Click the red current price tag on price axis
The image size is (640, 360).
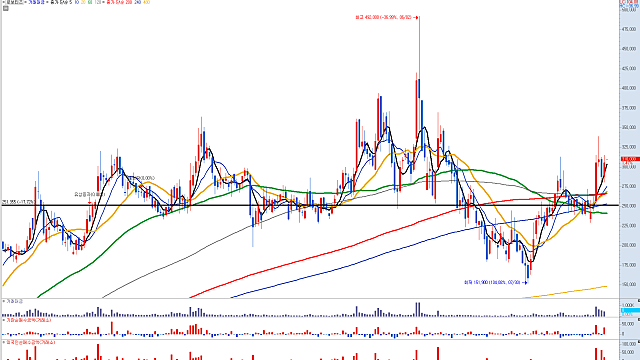coord(629,159)
